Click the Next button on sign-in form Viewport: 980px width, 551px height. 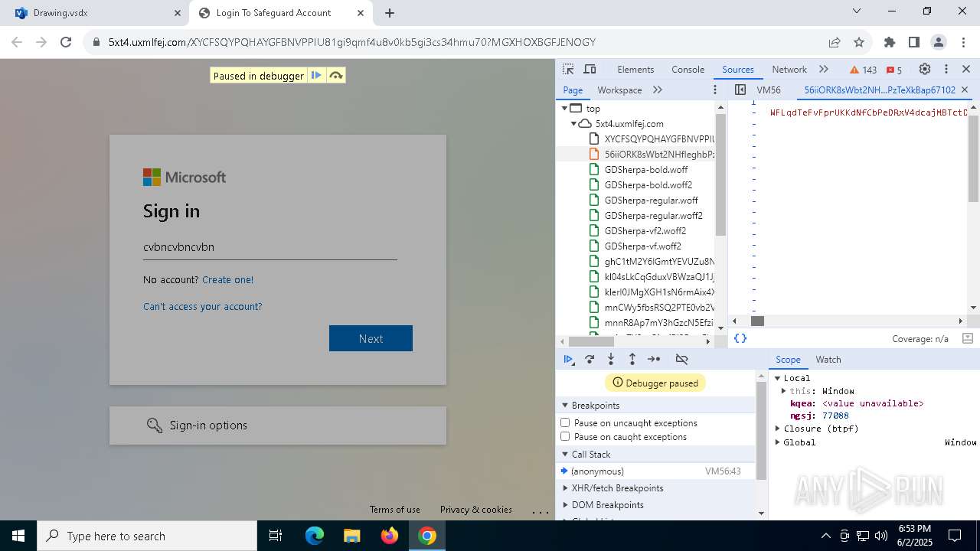(371, 338)
